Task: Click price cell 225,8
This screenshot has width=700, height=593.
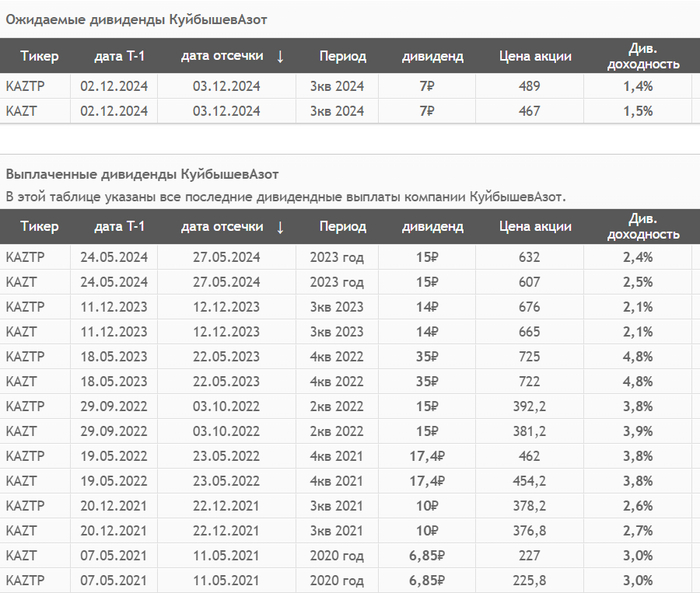Action: 529,580
